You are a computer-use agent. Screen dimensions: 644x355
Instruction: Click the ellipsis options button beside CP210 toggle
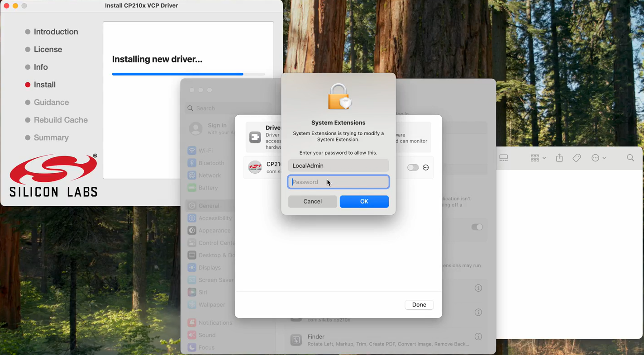tap(425, 167)
